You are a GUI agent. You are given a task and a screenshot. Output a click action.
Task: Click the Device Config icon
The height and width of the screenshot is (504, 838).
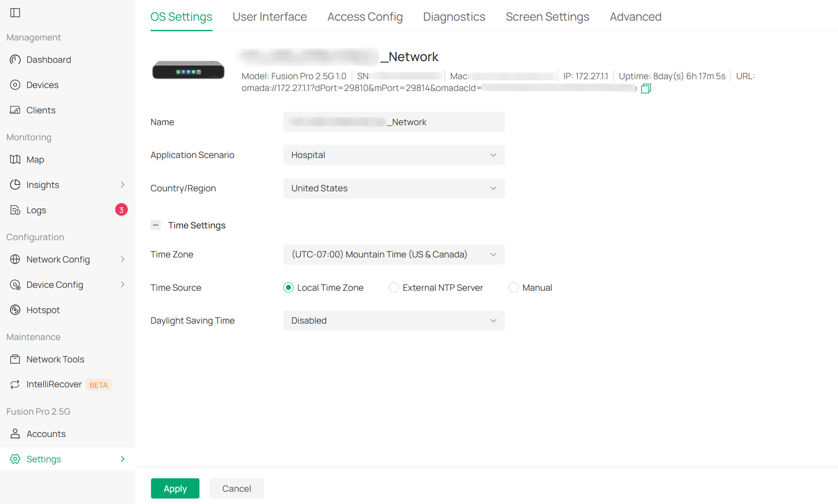click(15, 285)
